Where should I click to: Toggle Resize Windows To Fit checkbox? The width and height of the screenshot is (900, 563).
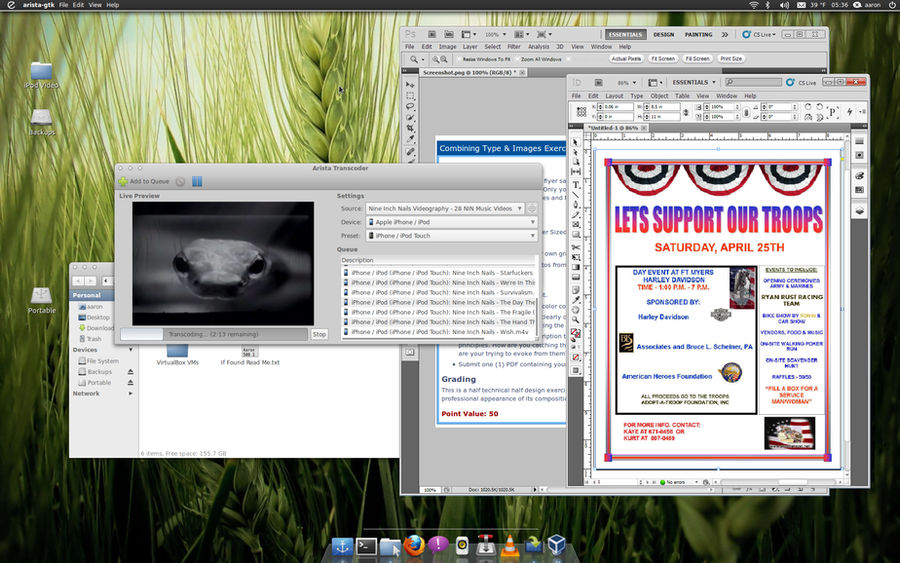(459, 59)
